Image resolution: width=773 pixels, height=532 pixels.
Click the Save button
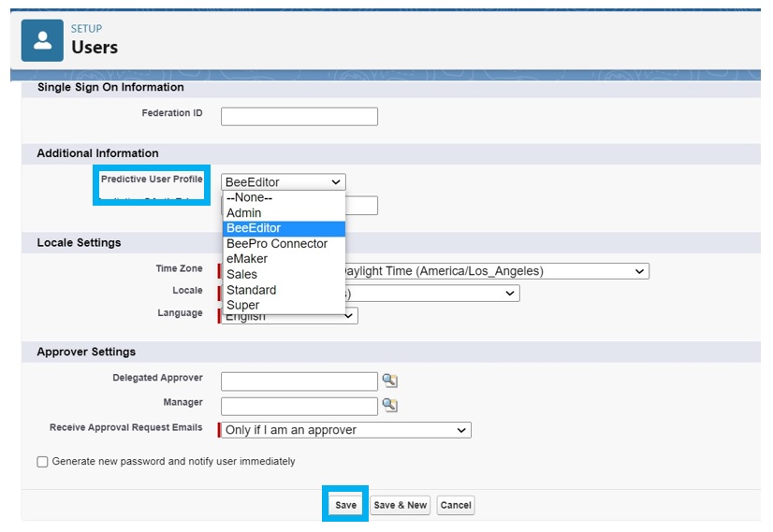point(345,505)
